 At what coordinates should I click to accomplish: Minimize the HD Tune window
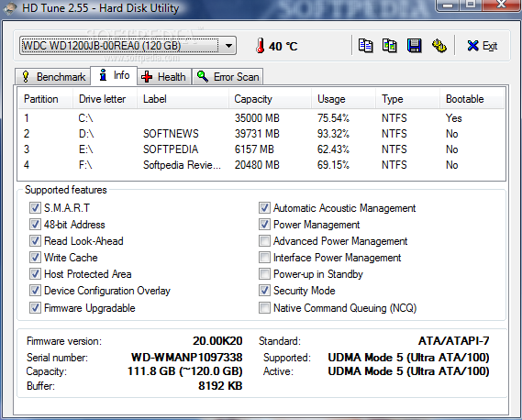tap(448, 5)
